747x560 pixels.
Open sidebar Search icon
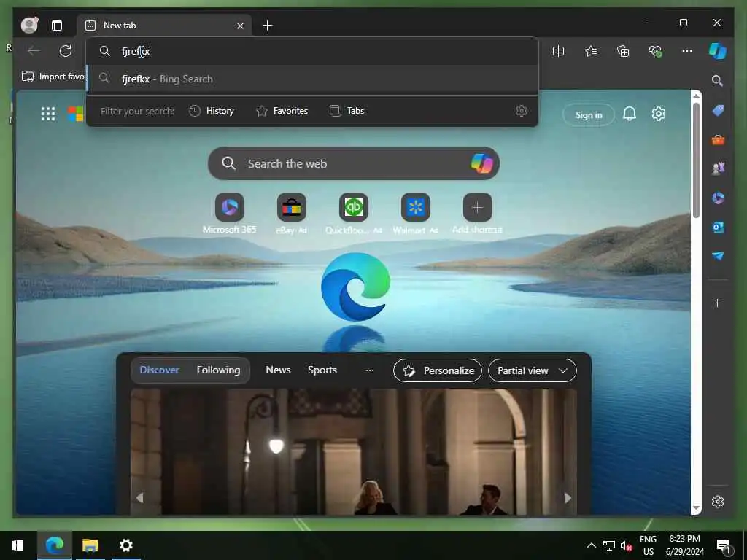point(718,80)
